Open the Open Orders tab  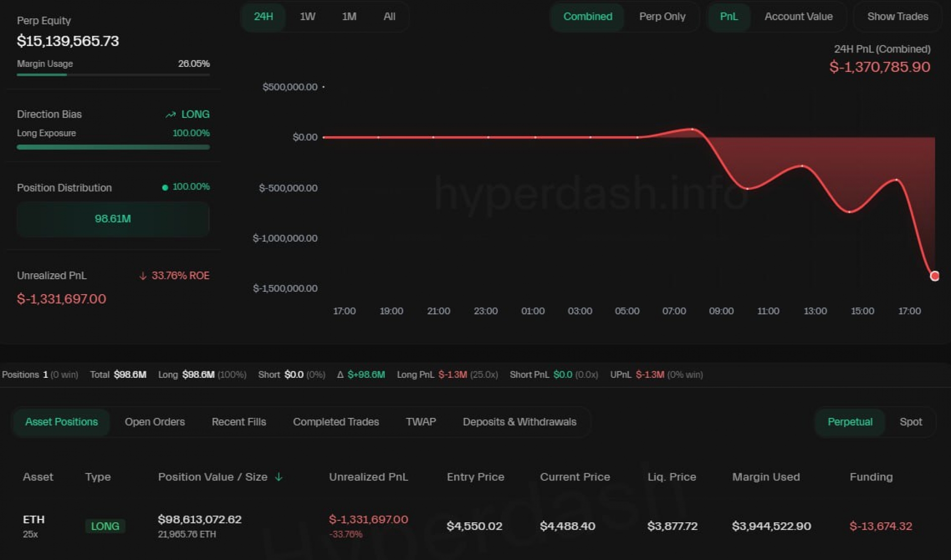pyautogui.click(x=155, y=422)
